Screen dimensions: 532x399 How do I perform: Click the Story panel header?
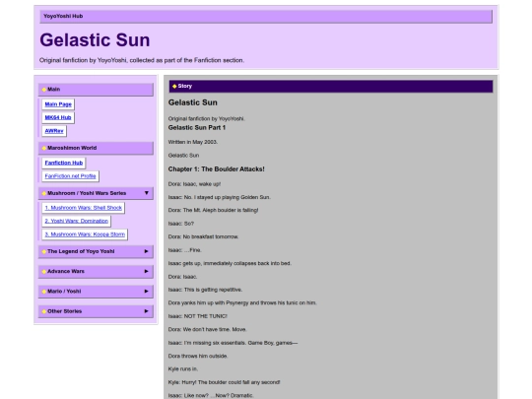(x=331, y=86)
